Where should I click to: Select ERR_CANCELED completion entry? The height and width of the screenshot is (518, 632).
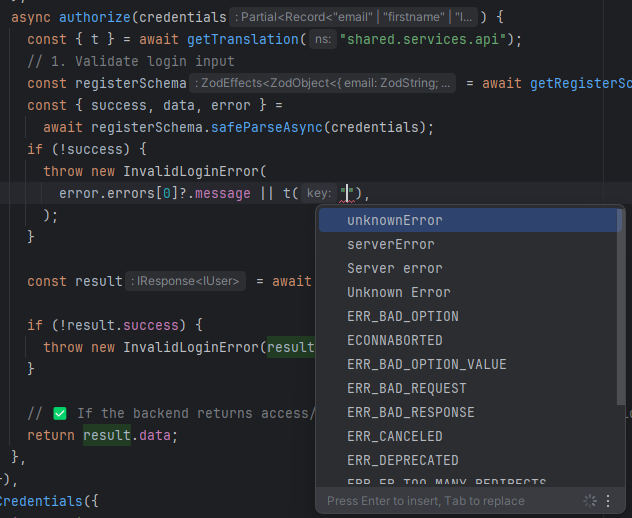[x=468, y=436]
